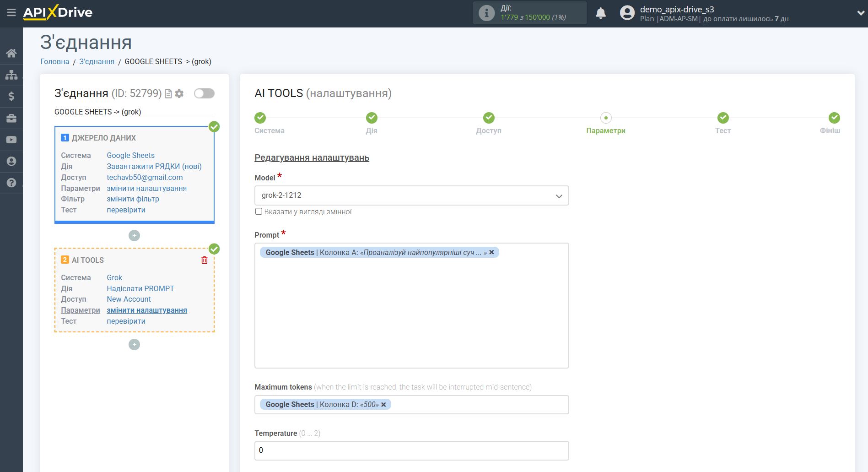Viewport: 868px width, 472px height.
Task: Click the notifications bell icon
Action: pos(600,13)
